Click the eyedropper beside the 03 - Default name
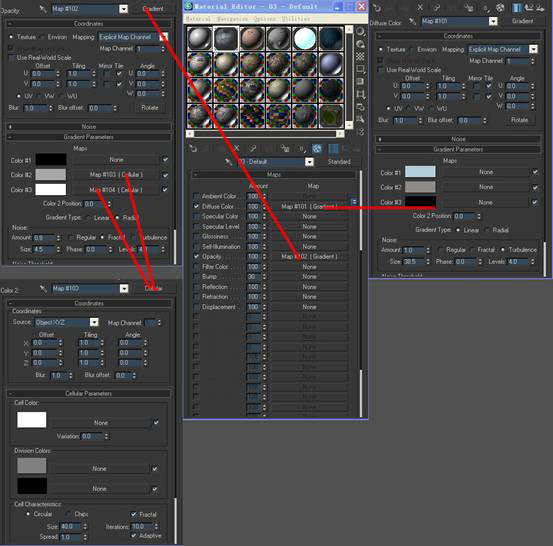This screenshot has height=546, width=553. (229, 162)
